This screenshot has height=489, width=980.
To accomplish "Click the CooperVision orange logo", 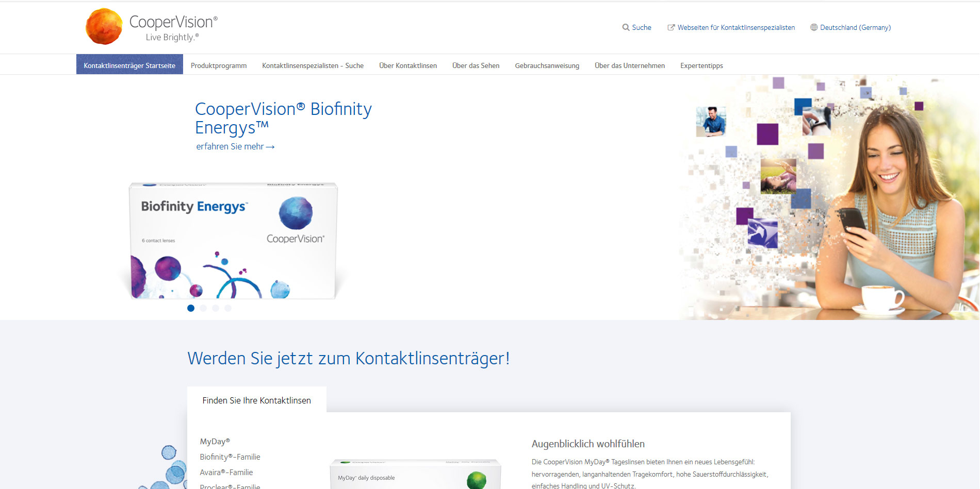I will [104, 26].
